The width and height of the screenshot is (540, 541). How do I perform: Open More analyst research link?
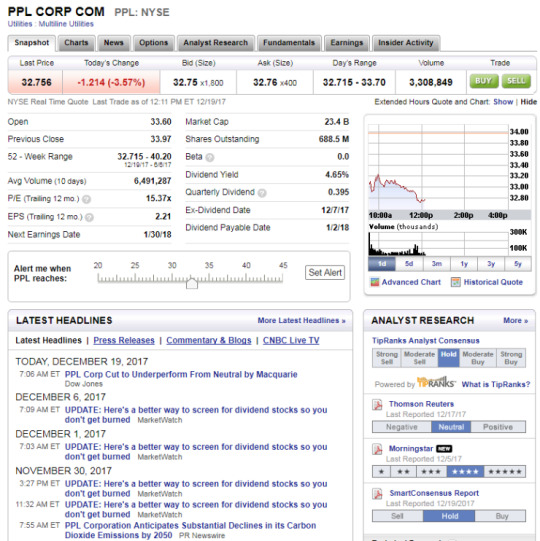pyautogui.click(x=515, y=321)
